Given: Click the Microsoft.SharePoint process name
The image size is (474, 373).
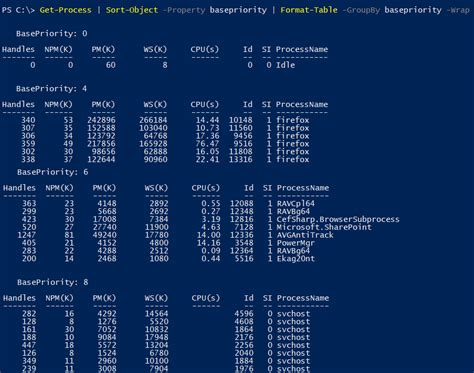Looking at the screenshot, I should point(324,227).
